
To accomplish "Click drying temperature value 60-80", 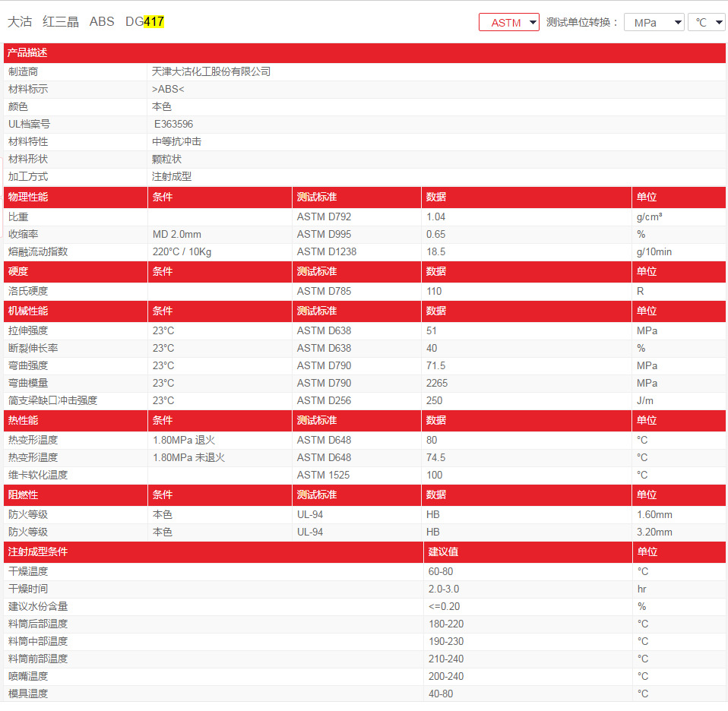I will coord(441,571).
